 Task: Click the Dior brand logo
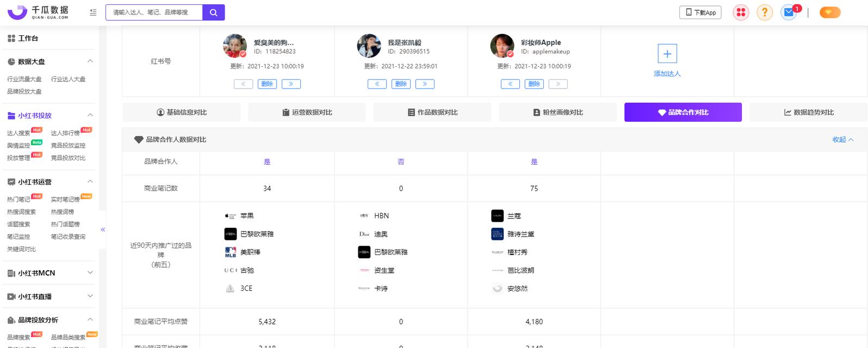coord(364,234)
